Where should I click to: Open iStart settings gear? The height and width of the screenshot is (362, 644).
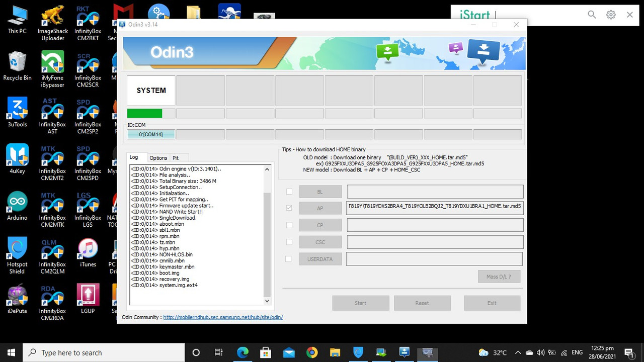coord(611,15)
